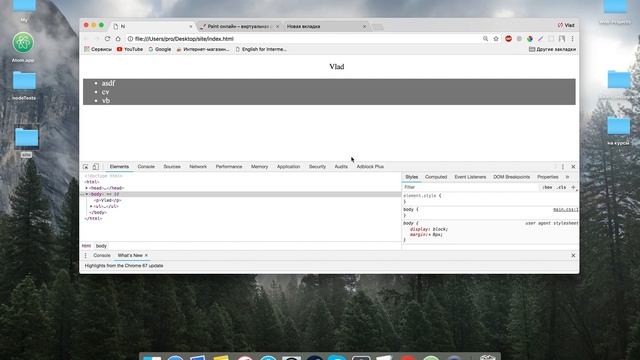Switch to the Network panel tab
Image resolution: width=640 pixels, height=360 pixels.
(x=198, y=167)
